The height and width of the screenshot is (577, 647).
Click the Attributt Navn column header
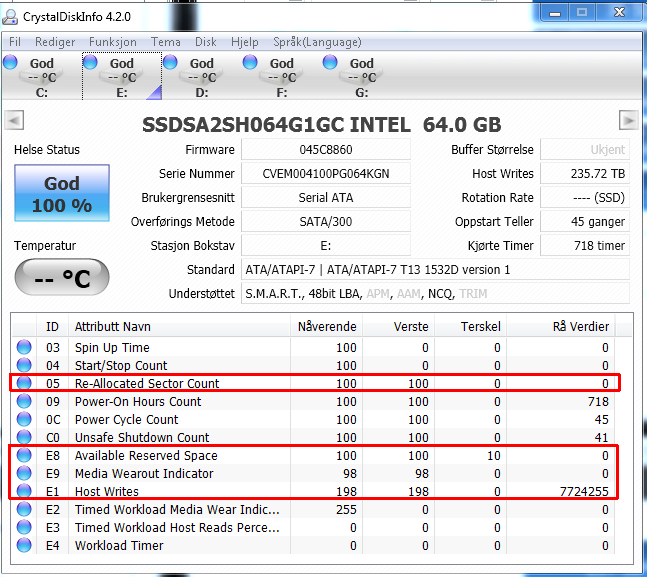point(179,326)
